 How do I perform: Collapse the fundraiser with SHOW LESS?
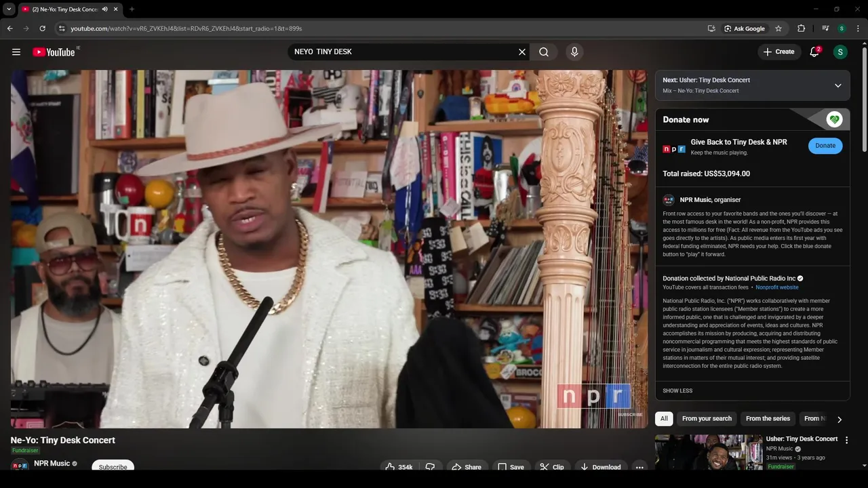pyautogui.click(x=677, y=391)
